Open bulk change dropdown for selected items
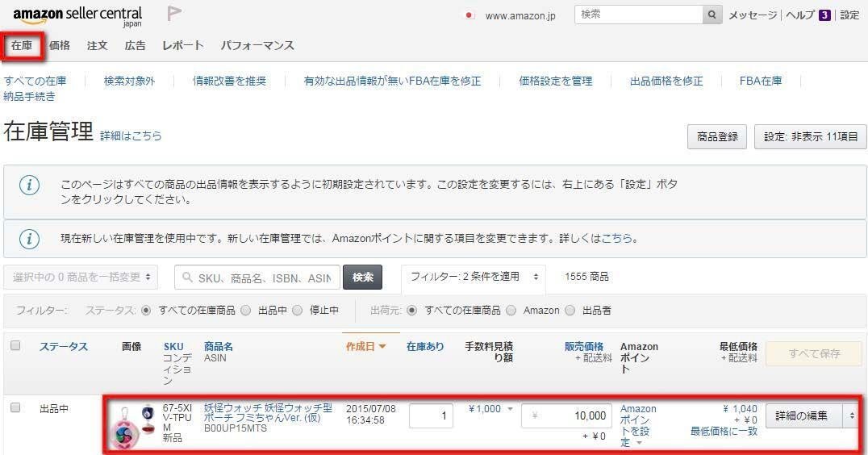 coord(81,277)
